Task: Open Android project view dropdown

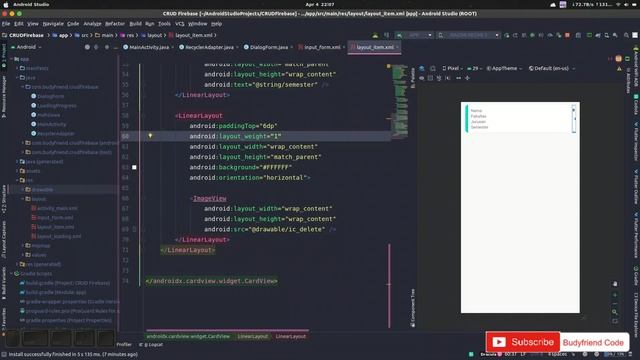Action: (x=26, y=47)
